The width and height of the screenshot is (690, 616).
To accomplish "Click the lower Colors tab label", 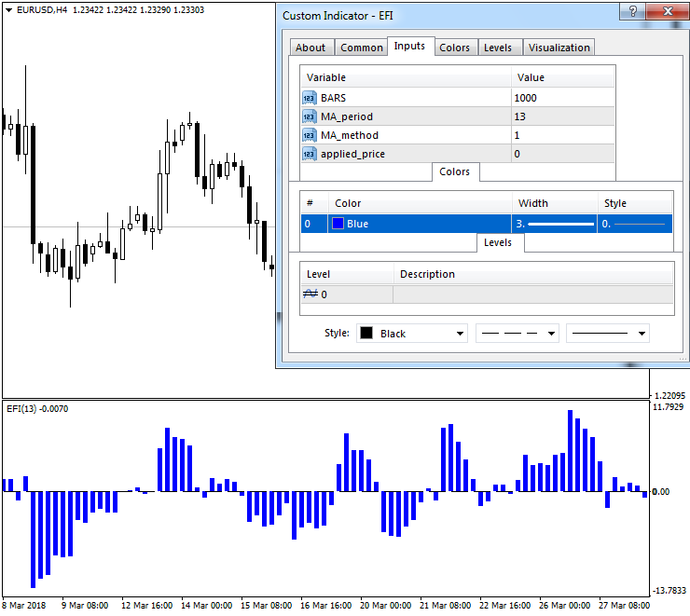I will pyautogui.click(x=455, y=171).
